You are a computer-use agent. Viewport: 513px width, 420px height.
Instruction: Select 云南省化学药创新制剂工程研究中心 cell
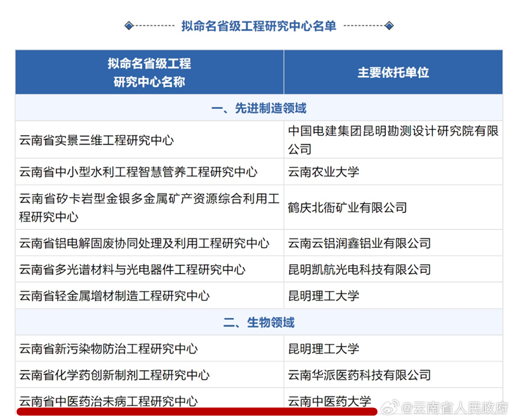point(149,375)
